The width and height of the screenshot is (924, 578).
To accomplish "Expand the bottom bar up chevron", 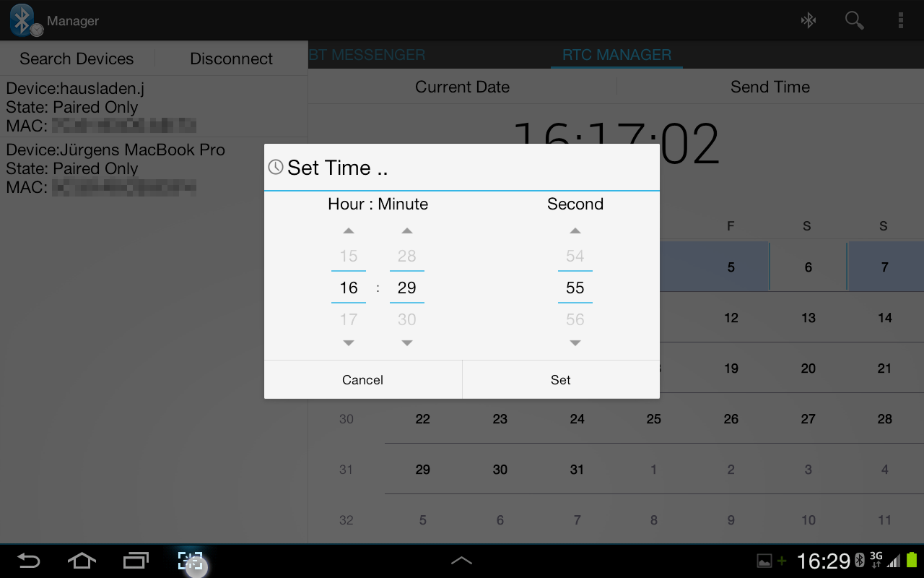I will (x=461, y=561).
